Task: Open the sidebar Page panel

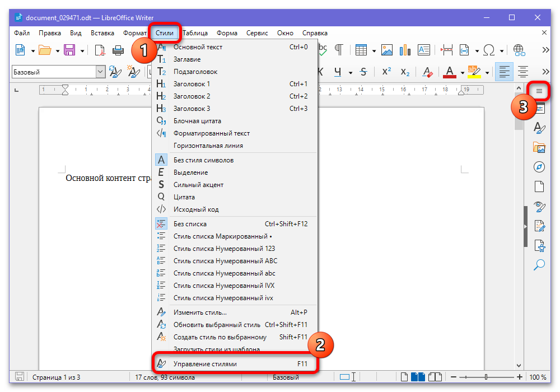Action: point(539,186)
